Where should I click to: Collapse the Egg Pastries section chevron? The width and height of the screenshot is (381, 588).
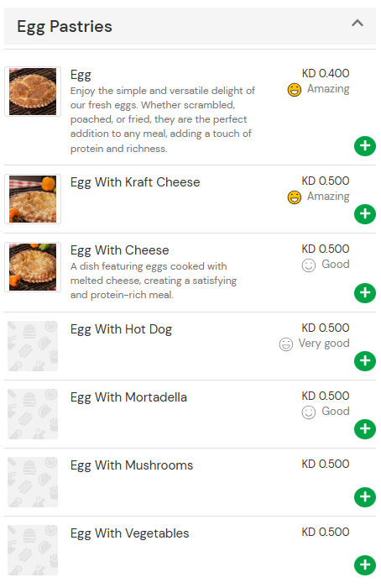[x=357, y=24]
